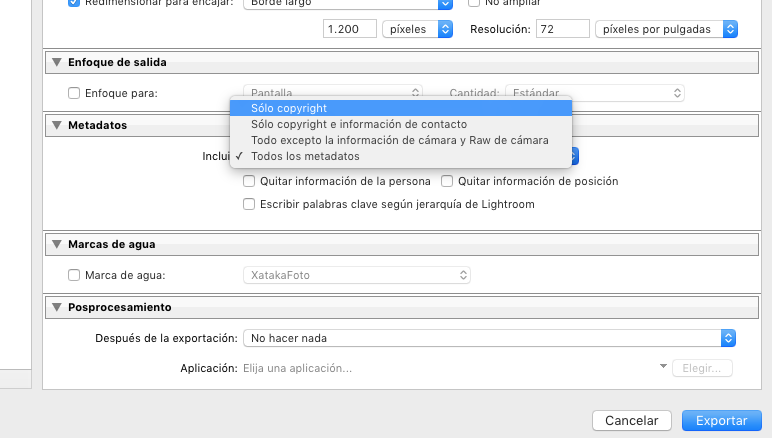Open the XatakaFoto watermark dropdown
The image size is (772, 438).
(x=357, y=275)
